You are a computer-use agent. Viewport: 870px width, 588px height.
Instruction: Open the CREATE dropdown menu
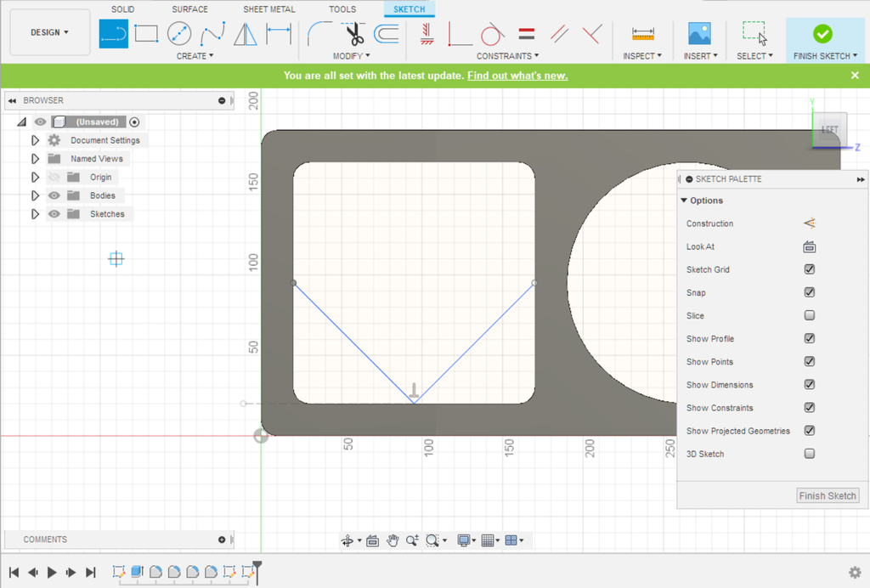tap(195, 56)
